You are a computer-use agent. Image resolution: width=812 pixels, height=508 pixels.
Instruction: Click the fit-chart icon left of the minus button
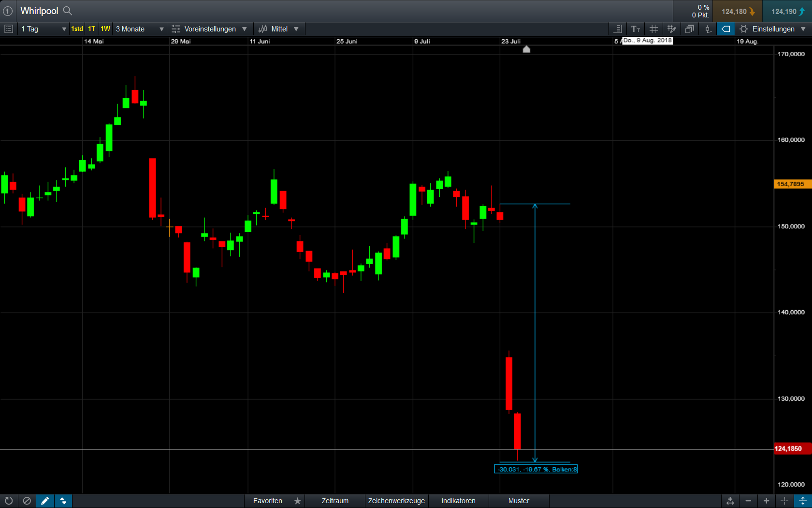[x=730, y=501]
